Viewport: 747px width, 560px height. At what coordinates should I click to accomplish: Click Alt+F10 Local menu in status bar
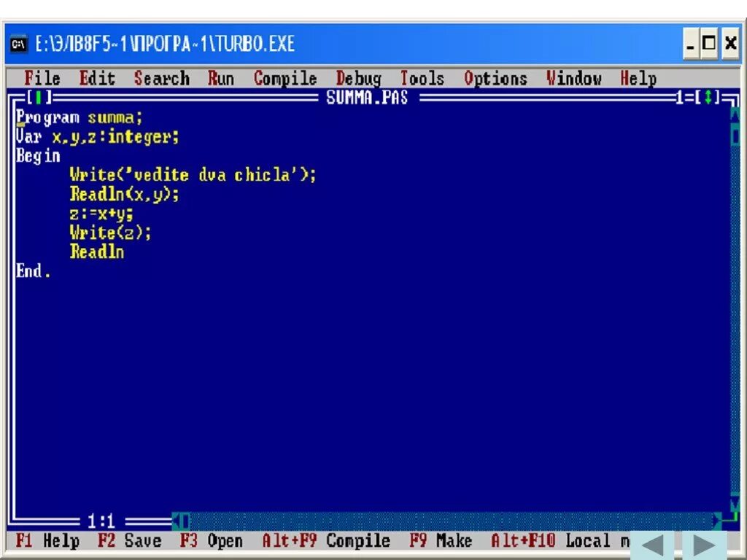(x=560, y=541)
